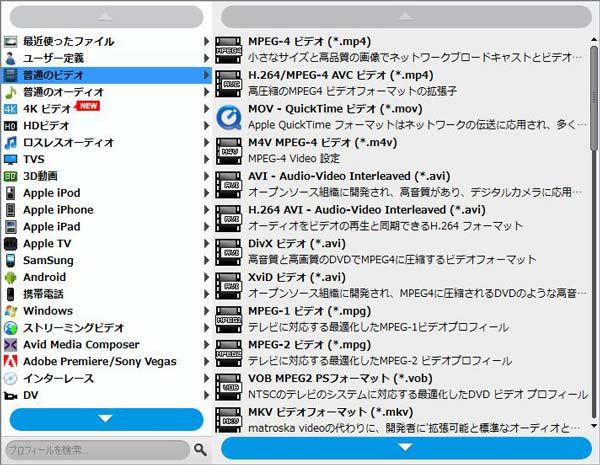
Task: Expand the 普通のオーディオ submenu arrow
Action: click(x=206, y=92)
